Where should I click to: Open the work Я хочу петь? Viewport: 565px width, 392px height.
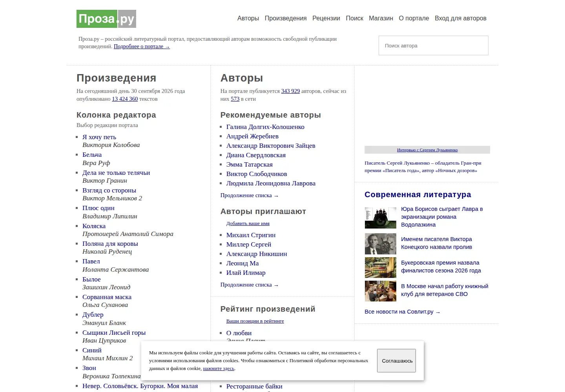(99, 137)
